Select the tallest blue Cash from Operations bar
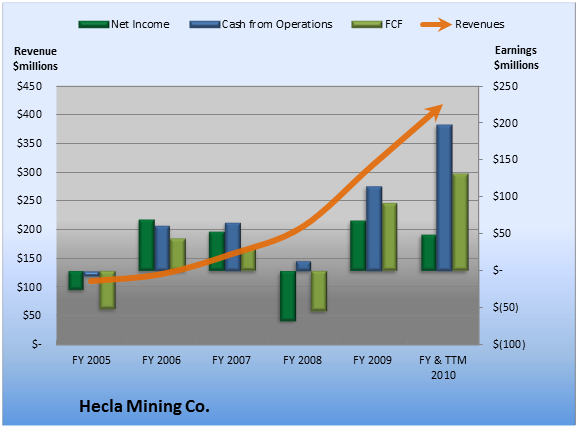577x427 pixels. [x=445, y=198]
